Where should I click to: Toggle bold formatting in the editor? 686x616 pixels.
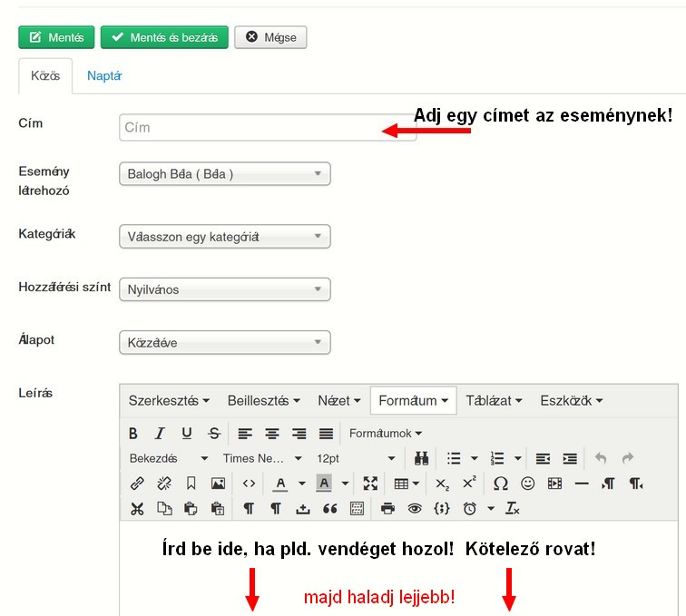tap(133, 434)
